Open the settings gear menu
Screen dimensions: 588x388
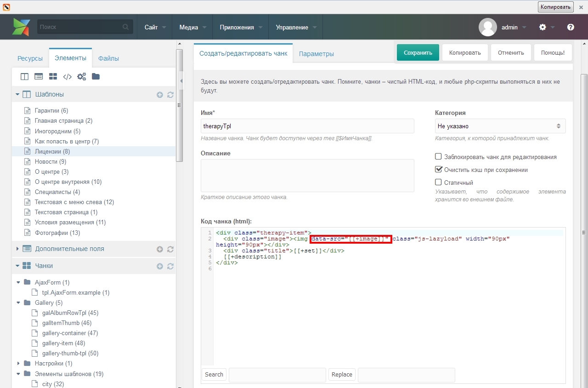543,27
